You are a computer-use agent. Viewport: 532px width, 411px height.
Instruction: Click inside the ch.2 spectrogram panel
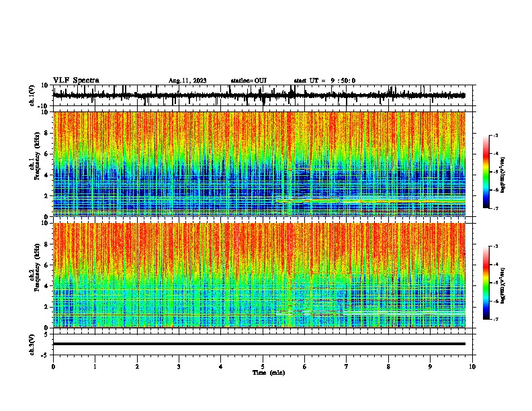pos(259,275)
